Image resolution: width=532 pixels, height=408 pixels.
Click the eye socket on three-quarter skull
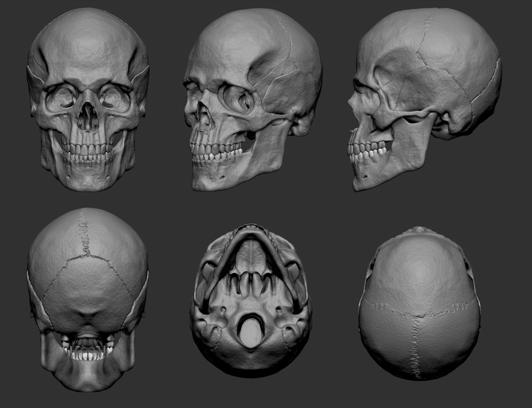pyautogui.click(x=238, y=100)
